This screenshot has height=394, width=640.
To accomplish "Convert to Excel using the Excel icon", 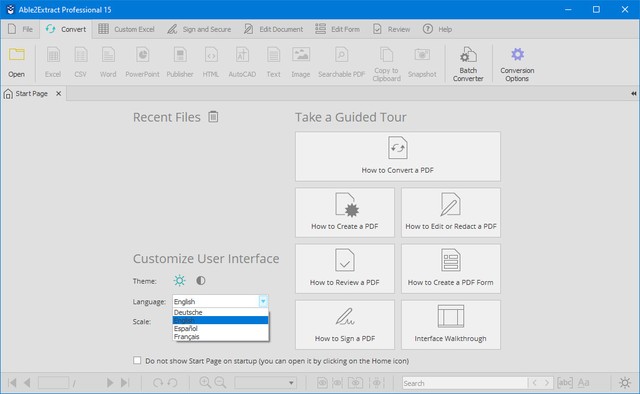I will coord(53,55).
